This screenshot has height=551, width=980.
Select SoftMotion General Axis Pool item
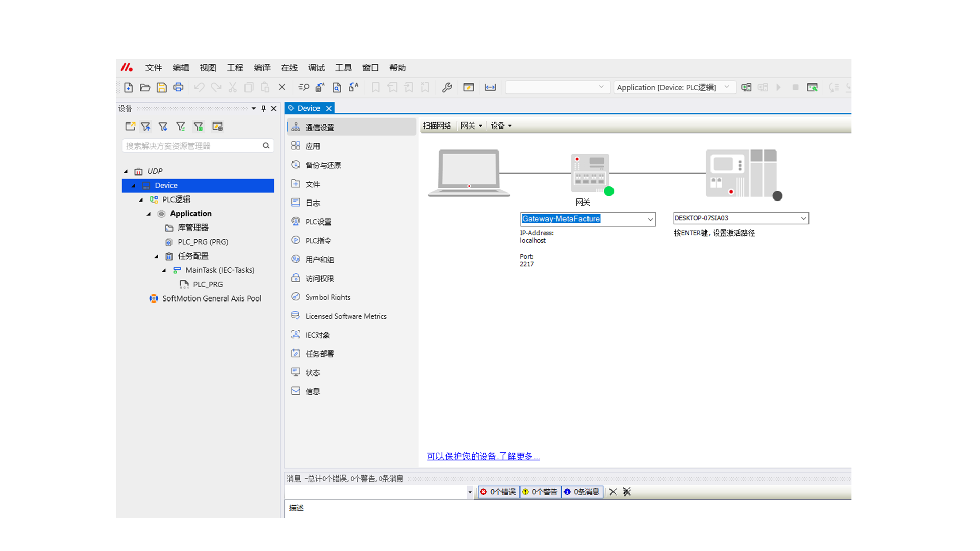[212, 298]
